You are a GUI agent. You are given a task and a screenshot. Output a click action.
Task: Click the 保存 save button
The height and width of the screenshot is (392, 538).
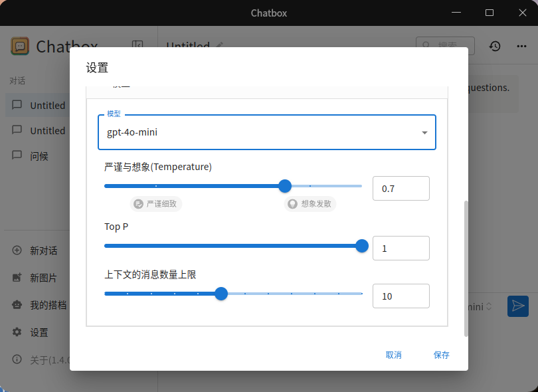tap(441, 355)
